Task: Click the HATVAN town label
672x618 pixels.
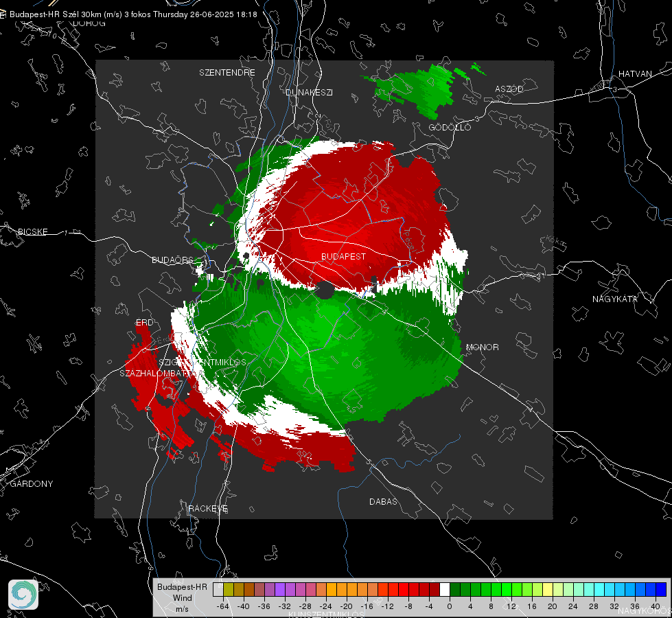Action: coord(635,73)
